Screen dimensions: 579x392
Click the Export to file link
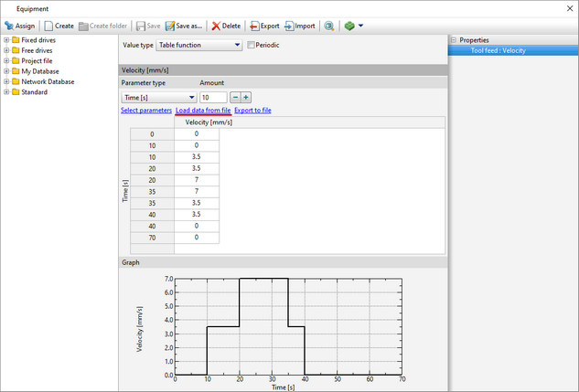(252, 111)
